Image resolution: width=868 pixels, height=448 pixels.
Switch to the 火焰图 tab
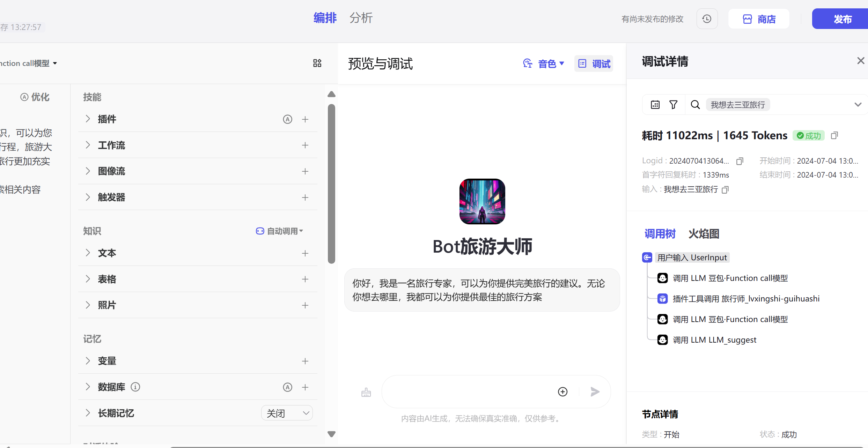tap(704, 234)
